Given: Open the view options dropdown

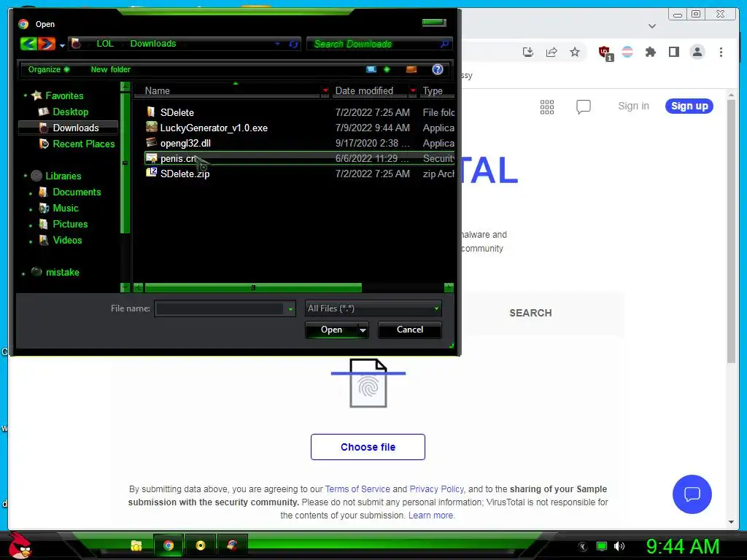Looking at the screenshot, I should [x=387, y=69].
